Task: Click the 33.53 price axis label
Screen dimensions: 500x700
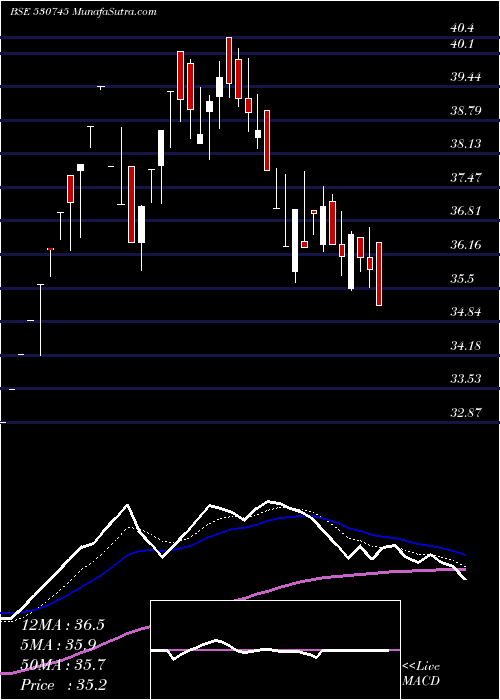Action: (x=466, y=379)
